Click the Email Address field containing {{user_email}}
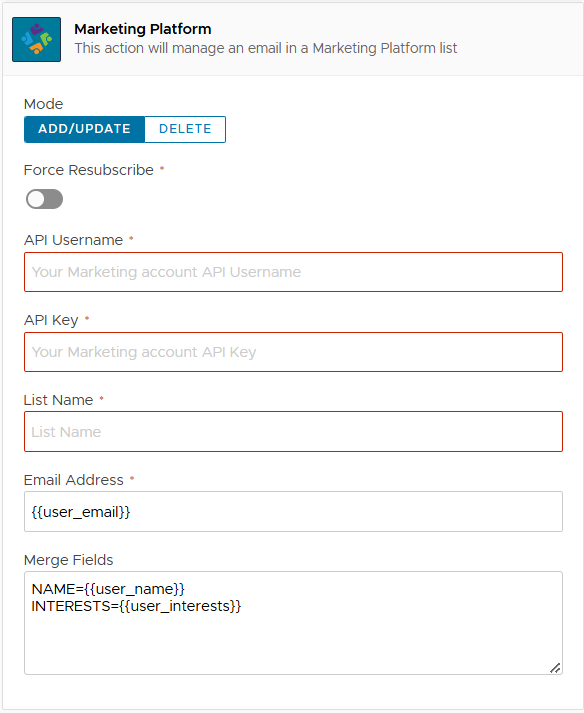584x713 pixels. coord(293,512)
